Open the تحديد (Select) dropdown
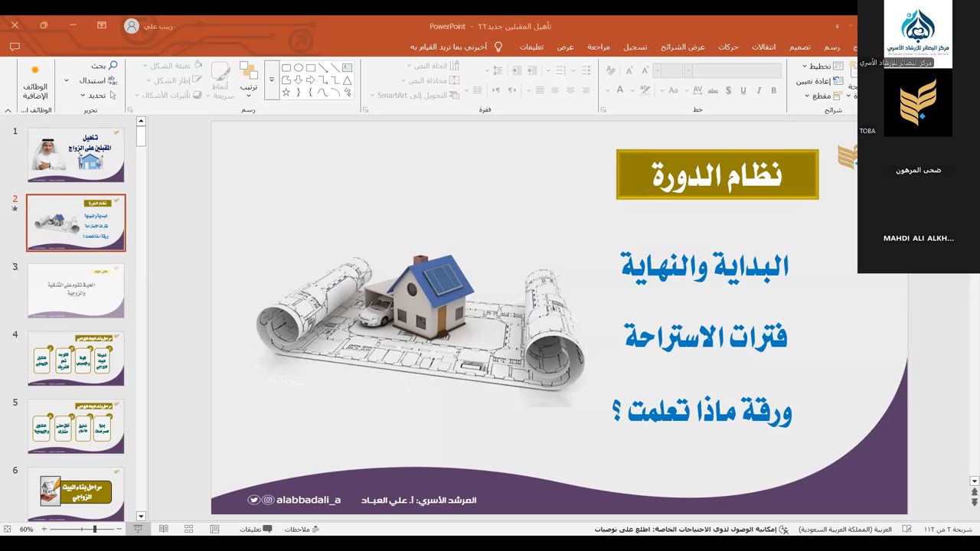The width and height of the screenshot is (980, 551). tap(98, 95)
